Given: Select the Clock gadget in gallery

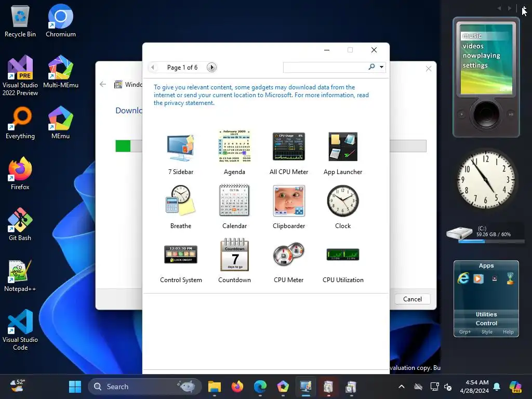Looking at the screenshot, I should (x=343, y=207).
